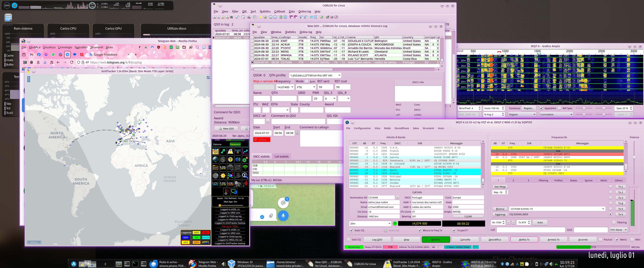This screenshot has width=644, height=268.
Task: Open GridTracker yellow question mark help
Action: pos(230,159)
